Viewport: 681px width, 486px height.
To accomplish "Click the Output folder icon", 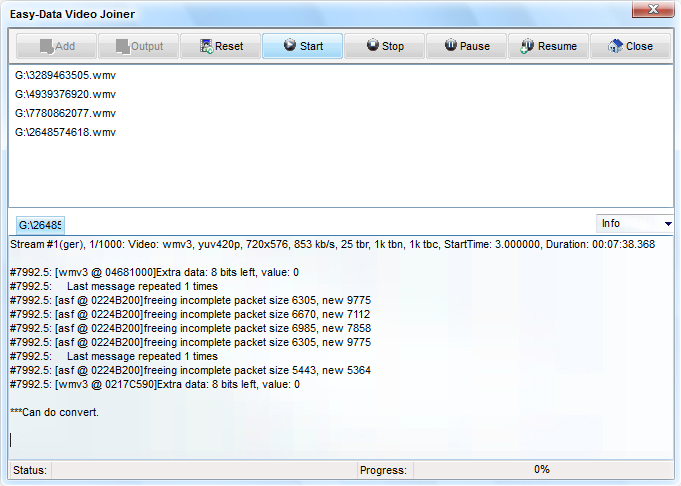I will tap(122, 46).
